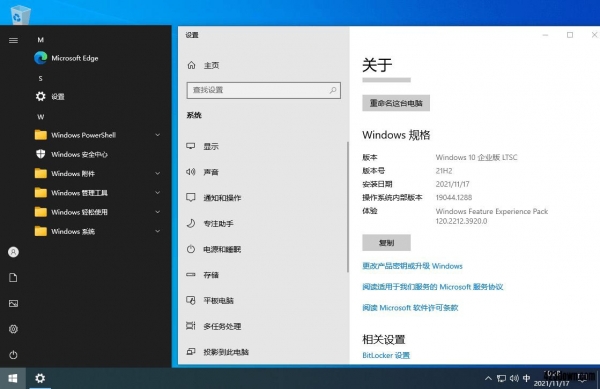Open Windows PowerShell folder icon

41,135
